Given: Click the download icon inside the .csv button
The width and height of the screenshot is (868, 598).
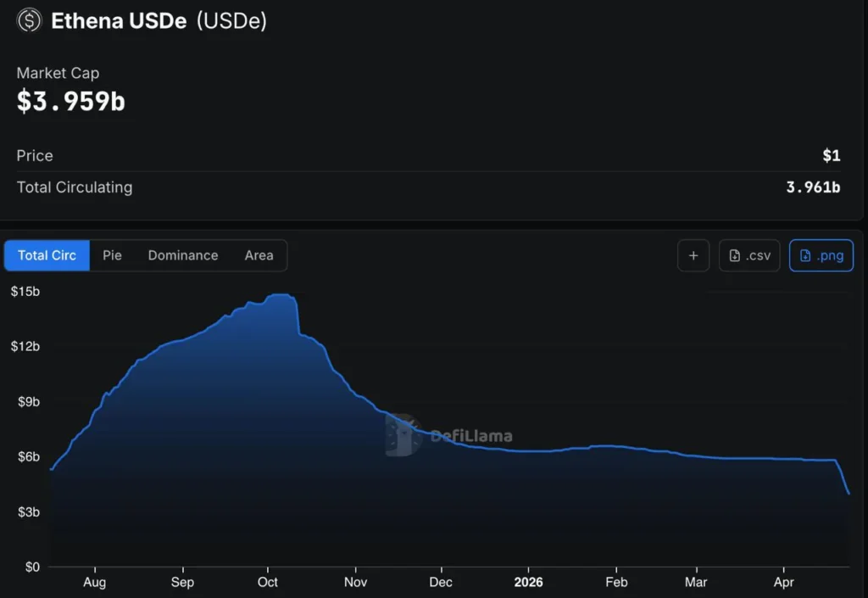Looking at the screenshot, I should [x=733, y=255].
